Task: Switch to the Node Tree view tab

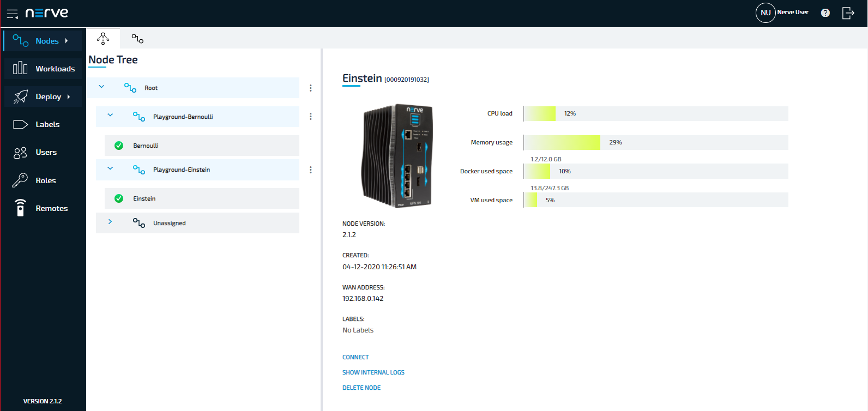Action: click(103, 39)
